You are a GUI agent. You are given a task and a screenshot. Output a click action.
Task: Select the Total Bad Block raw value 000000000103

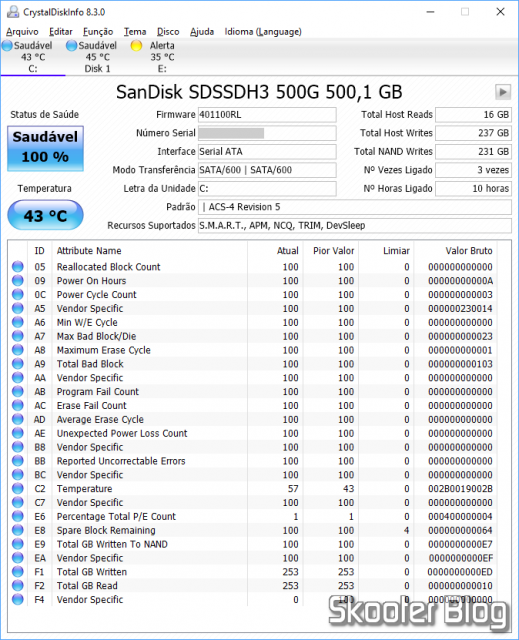(x=460, y=364)
